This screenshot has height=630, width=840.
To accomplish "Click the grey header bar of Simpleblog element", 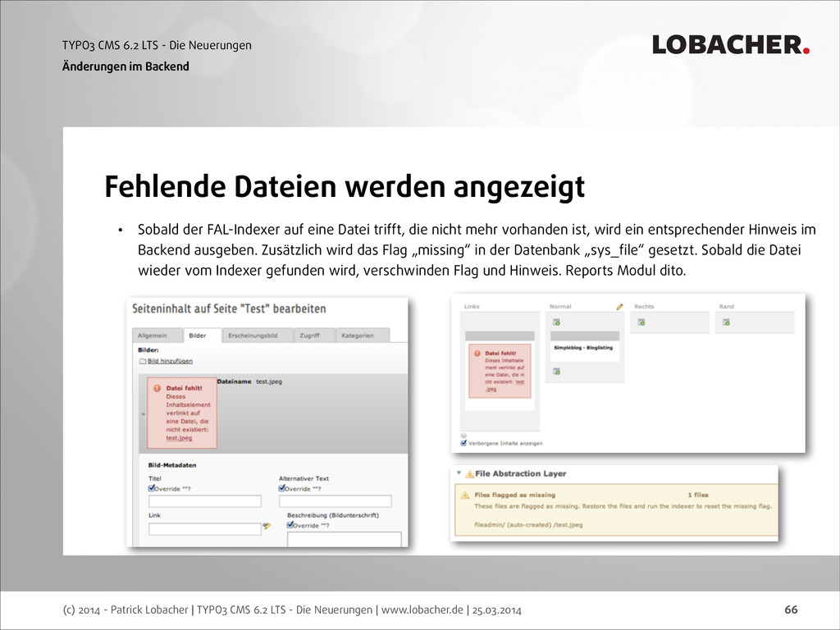I will [584, 336].
